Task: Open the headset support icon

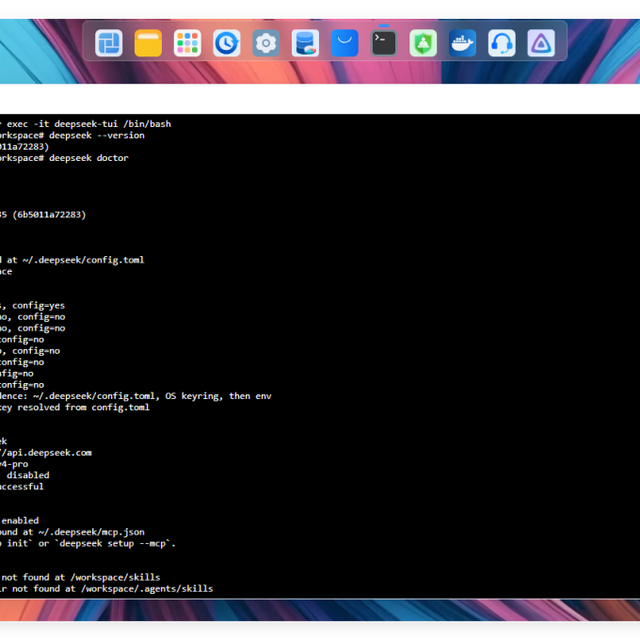Action: pos(502,43)
